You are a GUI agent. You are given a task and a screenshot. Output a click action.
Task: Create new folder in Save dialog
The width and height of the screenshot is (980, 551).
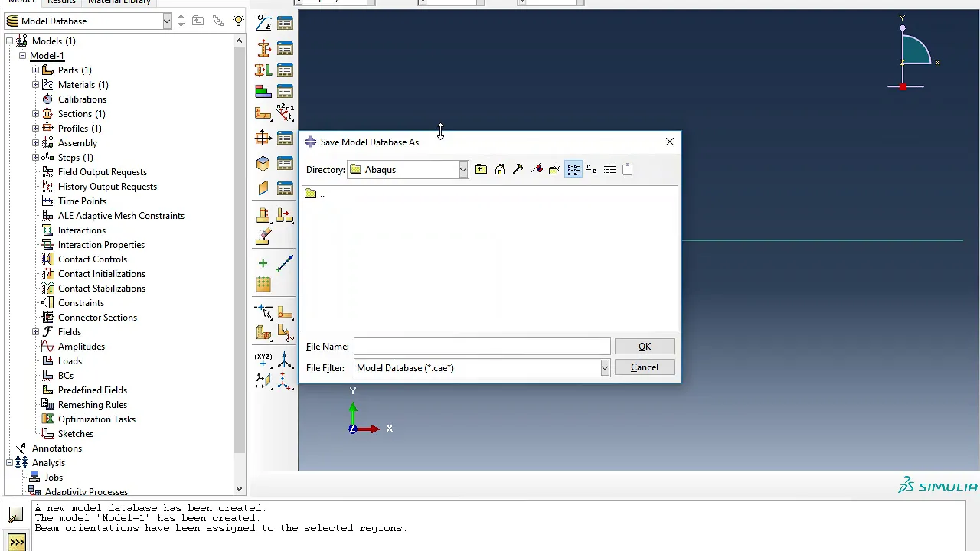554,170
